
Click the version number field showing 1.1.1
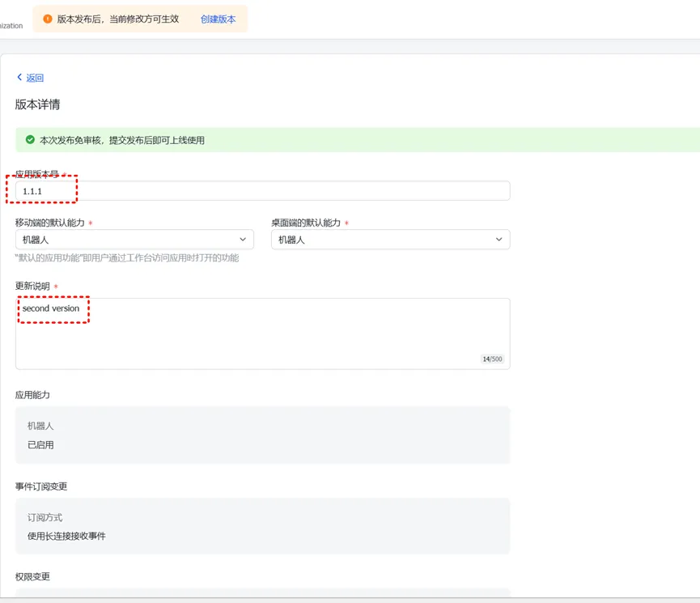[x=262, y=191]
